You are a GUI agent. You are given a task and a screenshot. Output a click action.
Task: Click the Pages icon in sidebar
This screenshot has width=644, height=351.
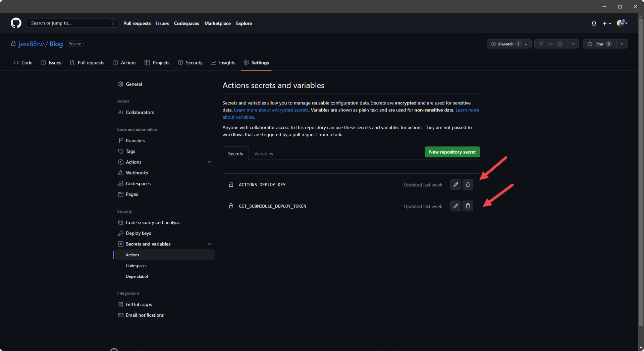(121, 194)
